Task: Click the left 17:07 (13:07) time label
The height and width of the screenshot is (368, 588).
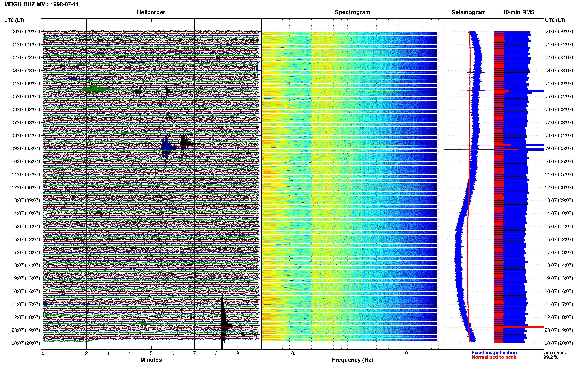Action: click(x=26, y=252)
